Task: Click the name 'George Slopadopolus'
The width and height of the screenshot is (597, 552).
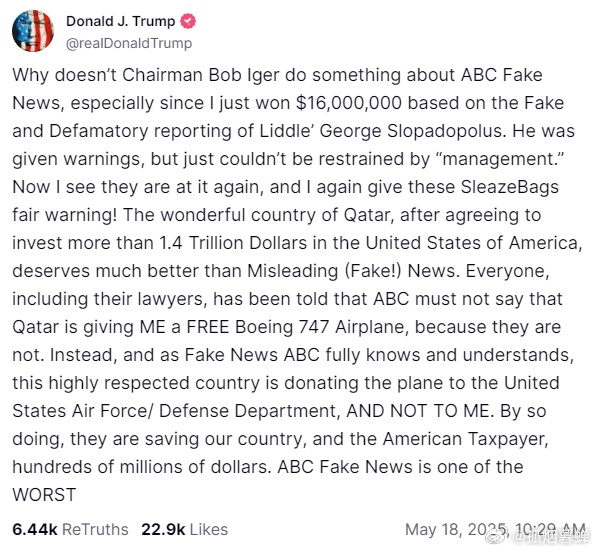Action: (413, 131)
